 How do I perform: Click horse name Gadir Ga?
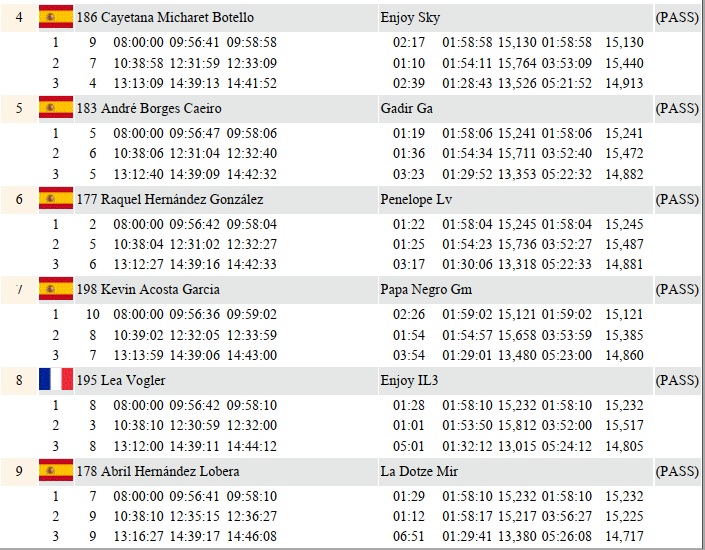point(407,108)
